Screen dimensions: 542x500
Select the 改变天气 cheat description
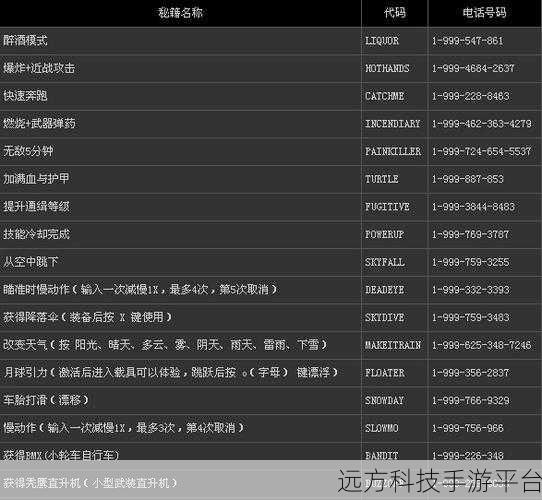[x=165, y=345]
